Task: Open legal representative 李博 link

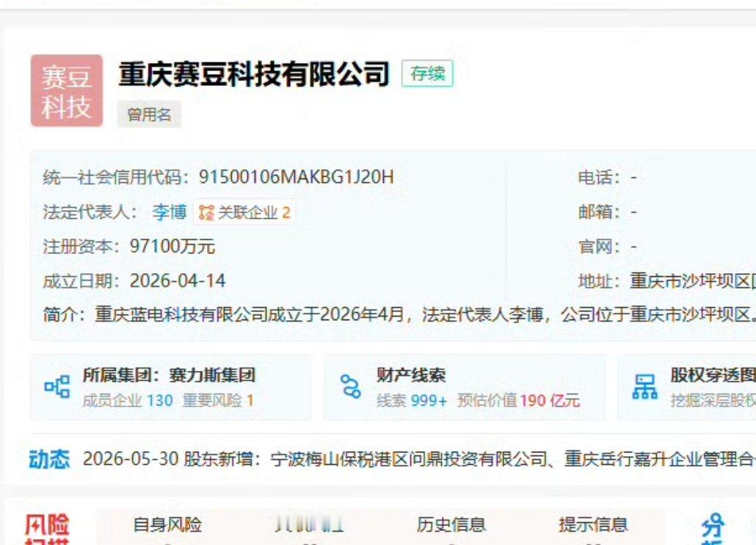Action: [x=170, y=212]
